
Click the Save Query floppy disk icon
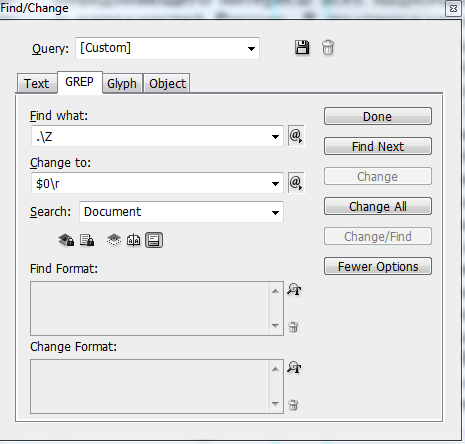tap(302, 47)
